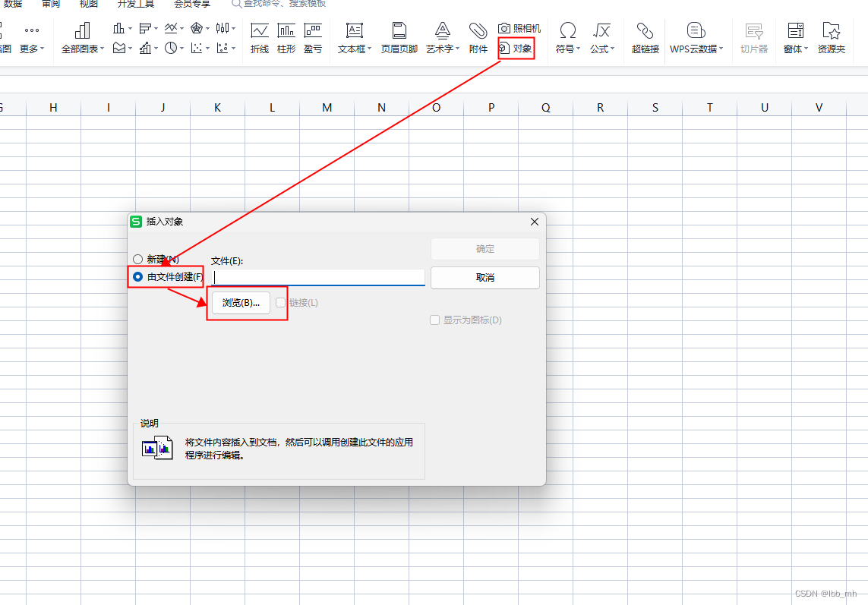Click the 浏览(B)... browse button
This screenshot has width=868, height=605.
[x=241, y=303]
